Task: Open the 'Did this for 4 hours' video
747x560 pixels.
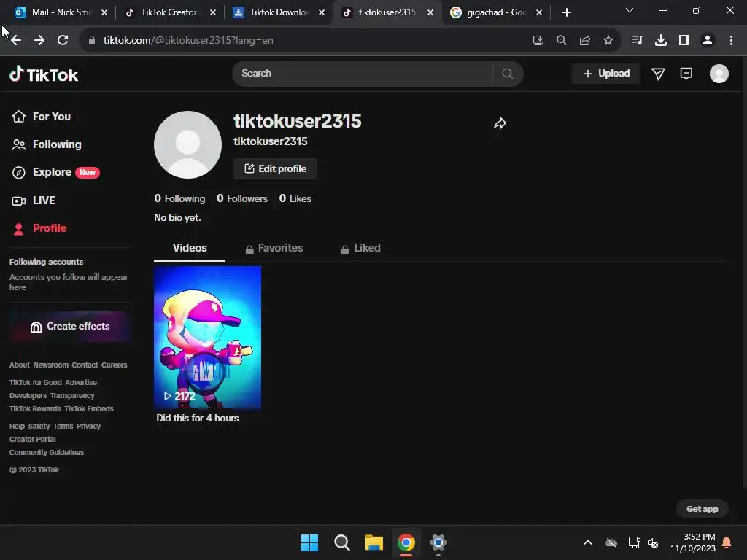Action: click(x=207, y=337)
